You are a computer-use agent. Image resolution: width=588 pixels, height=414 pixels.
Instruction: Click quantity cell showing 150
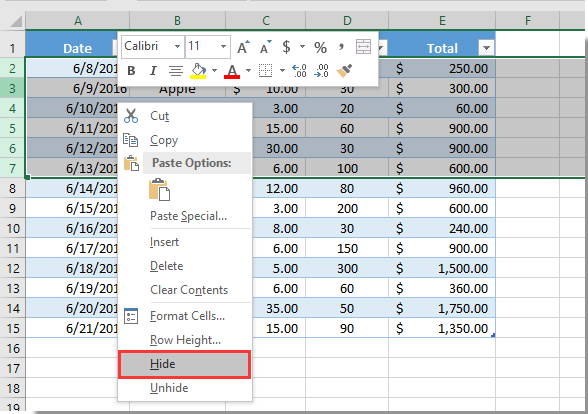click(347, 249)
